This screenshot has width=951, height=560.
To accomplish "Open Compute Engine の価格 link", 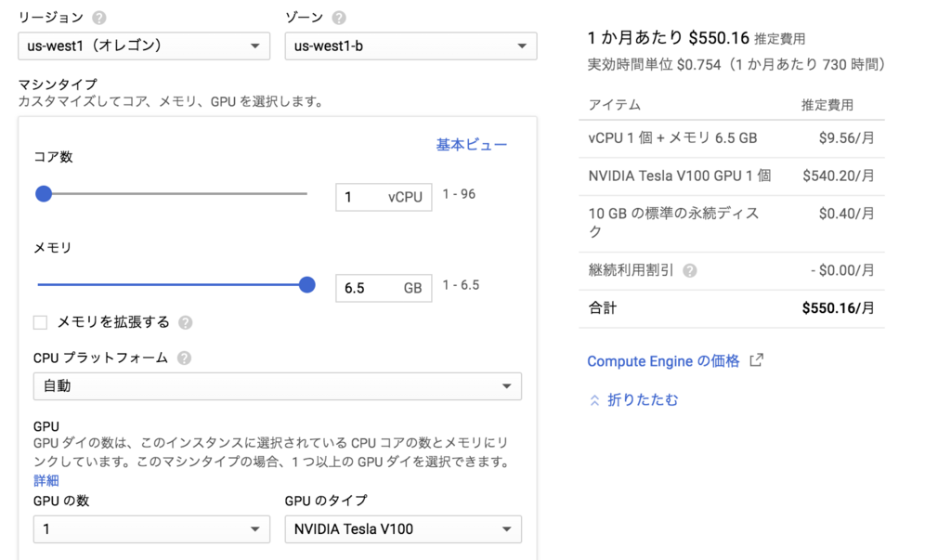I will (x=663, y=361).
